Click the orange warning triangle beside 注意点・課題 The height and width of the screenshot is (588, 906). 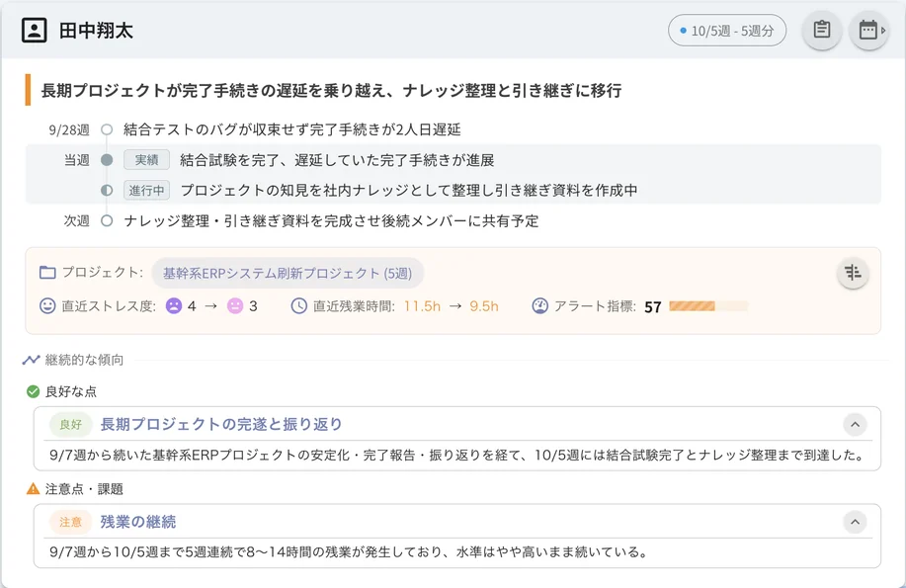[33, 488]
